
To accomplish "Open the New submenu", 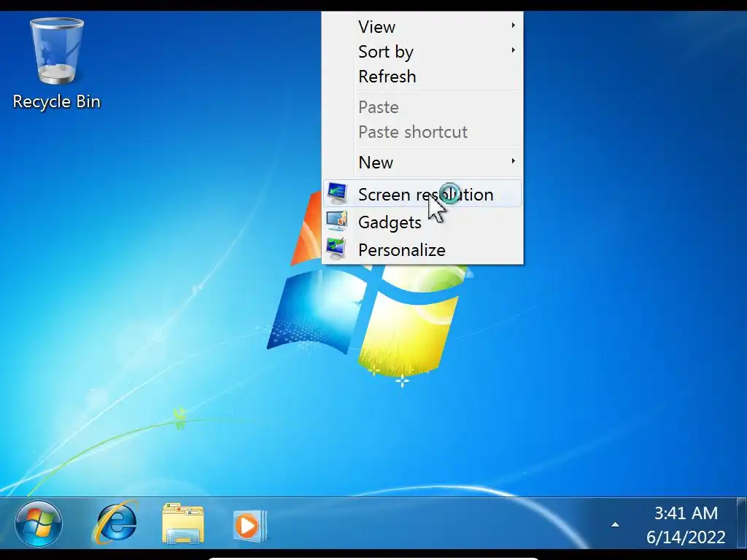I will click(422, 163).
